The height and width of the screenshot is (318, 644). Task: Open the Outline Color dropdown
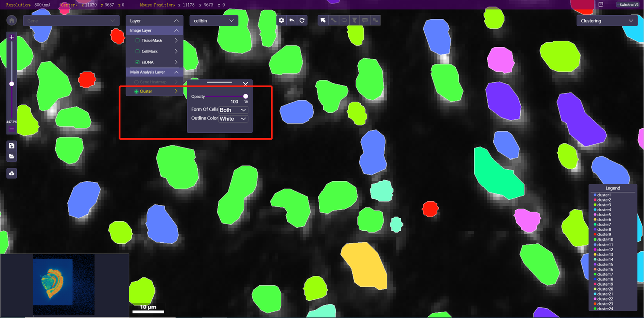point(233,119)
